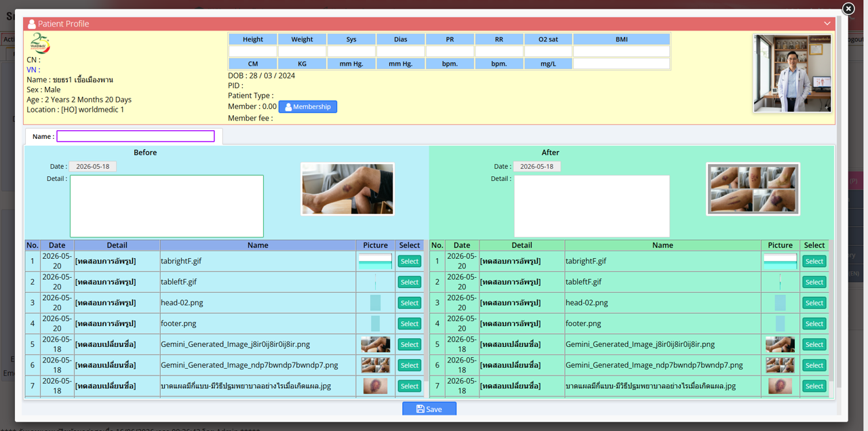Save the before and after record
This screenshot has width=868, height=431.
point(429,409)
